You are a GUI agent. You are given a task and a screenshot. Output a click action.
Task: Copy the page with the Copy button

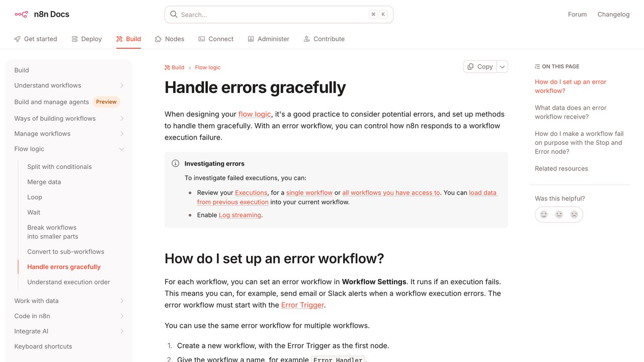(x=480, y=66)
